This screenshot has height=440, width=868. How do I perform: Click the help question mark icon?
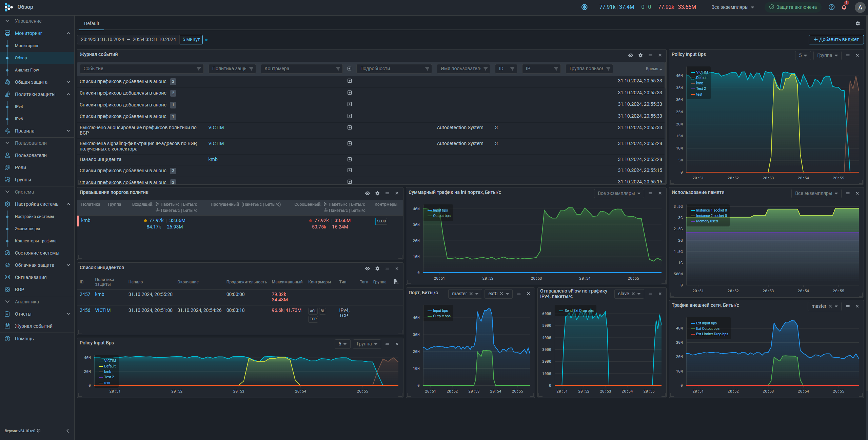tap(831, 7)
